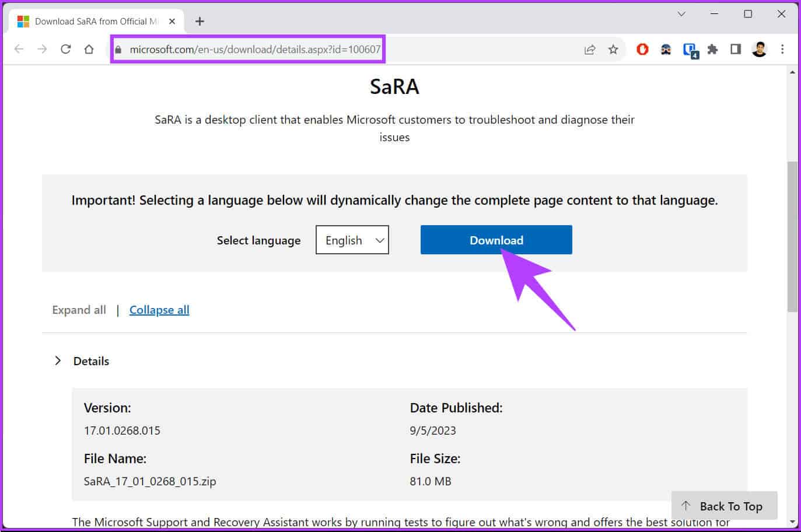Open the Select language dropdown
The height and width of the screenshot is (532, 801).
click(x=352, y=240)
